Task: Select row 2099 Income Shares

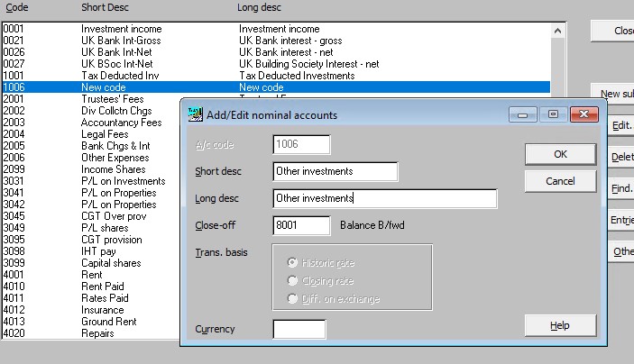Action: (x=91, y=169)
